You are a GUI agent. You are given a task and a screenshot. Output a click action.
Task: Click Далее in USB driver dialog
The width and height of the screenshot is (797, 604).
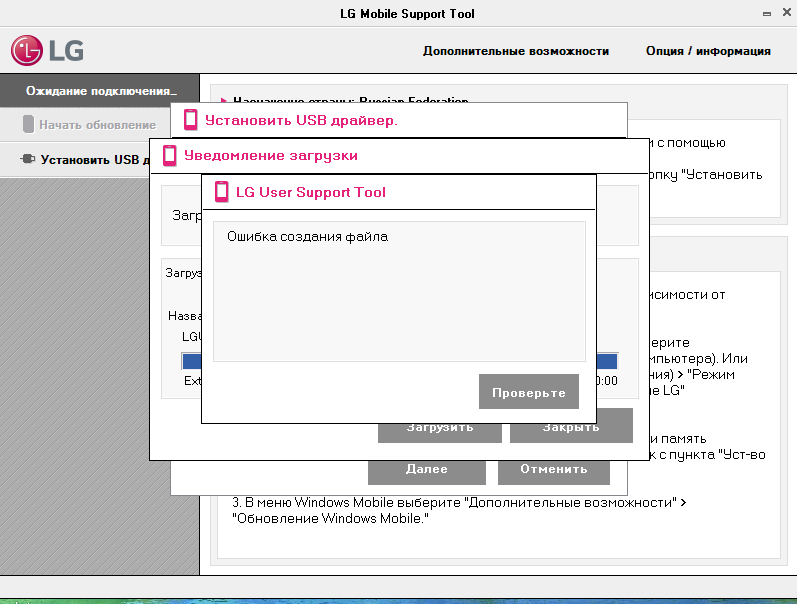426,472
